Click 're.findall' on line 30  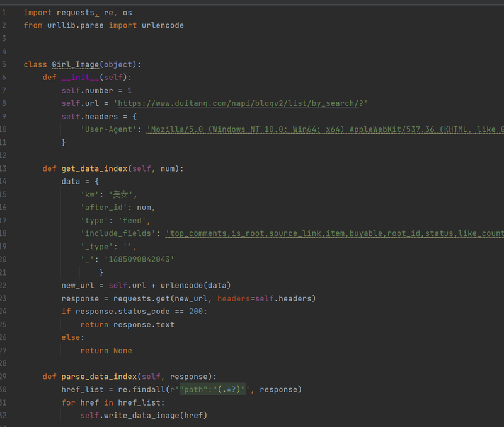point(141,390)
